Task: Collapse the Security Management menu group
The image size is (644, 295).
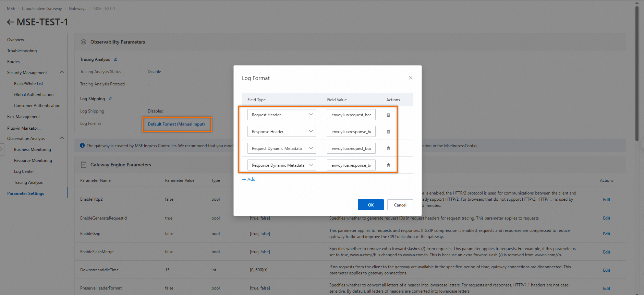Action: point(62,72)
